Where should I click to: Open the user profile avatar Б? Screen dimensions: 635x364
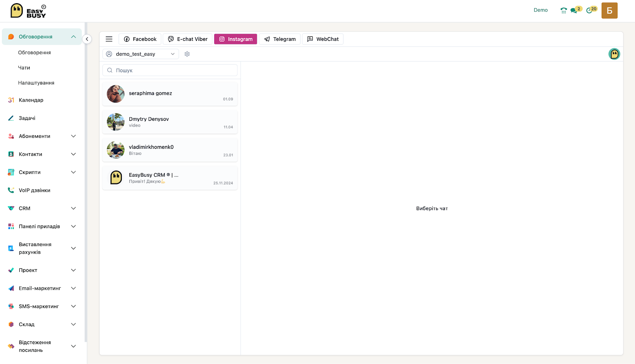click(x=610, y=11)
